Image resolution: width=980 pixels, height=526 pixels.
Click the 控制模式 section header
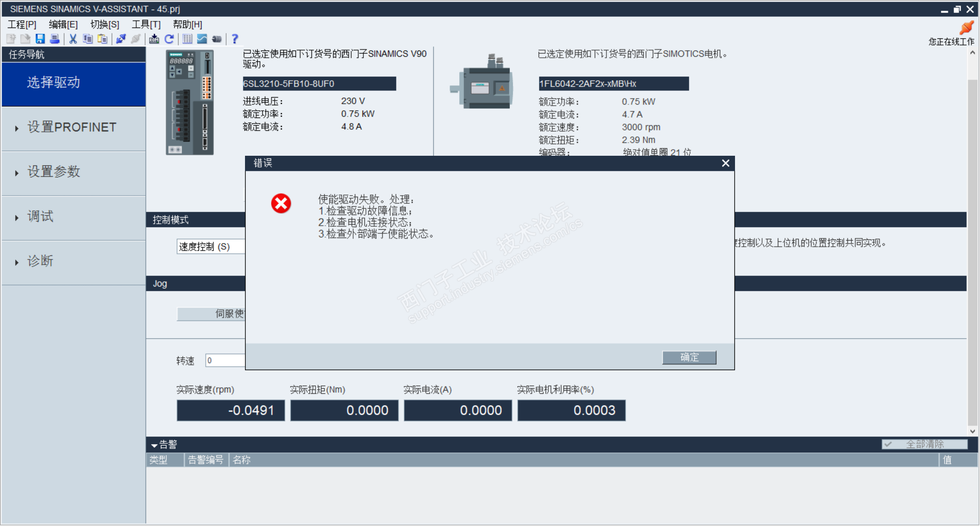tap(170, 220)
